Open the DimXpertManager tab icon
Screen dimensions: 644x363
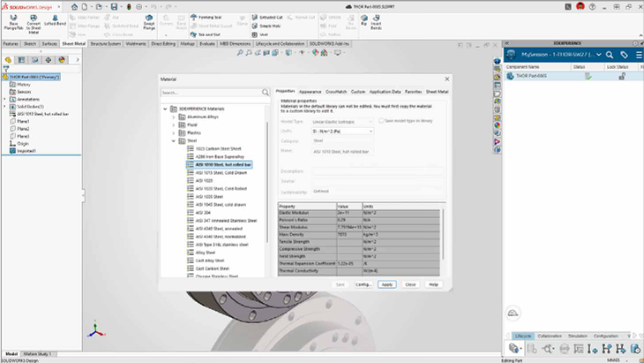48,59
